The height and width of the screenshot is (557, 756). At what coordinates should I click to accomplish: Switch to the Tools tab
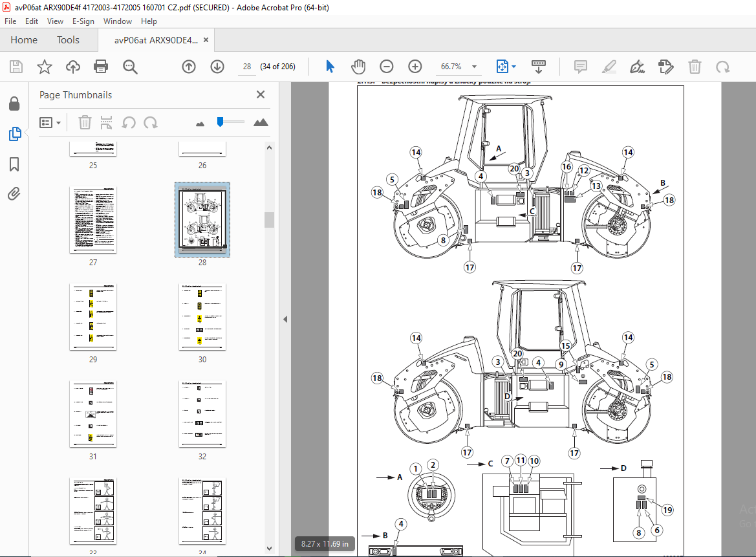click(x=68, y=40)
